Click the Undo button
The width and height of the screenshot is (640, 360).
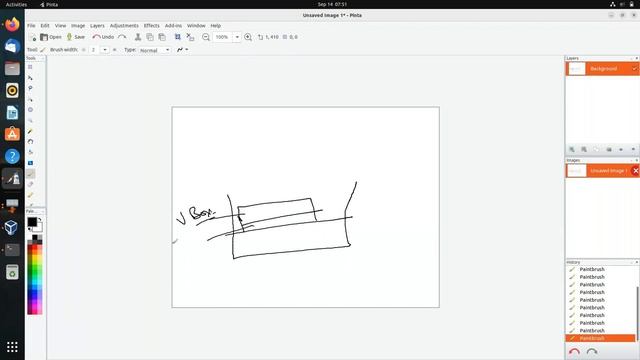click(x=103, y=37)
